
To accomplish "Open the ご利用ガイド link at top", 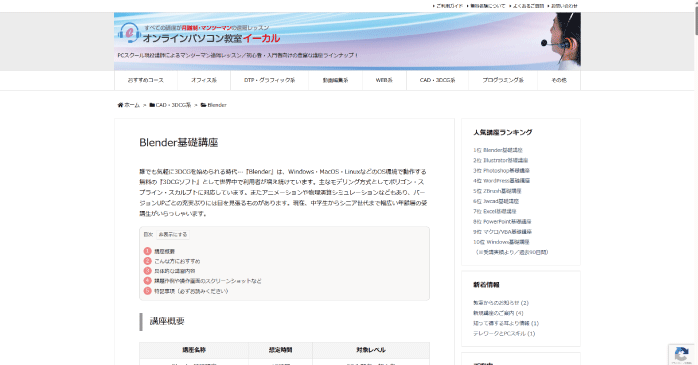I will [x=449, y=6].
